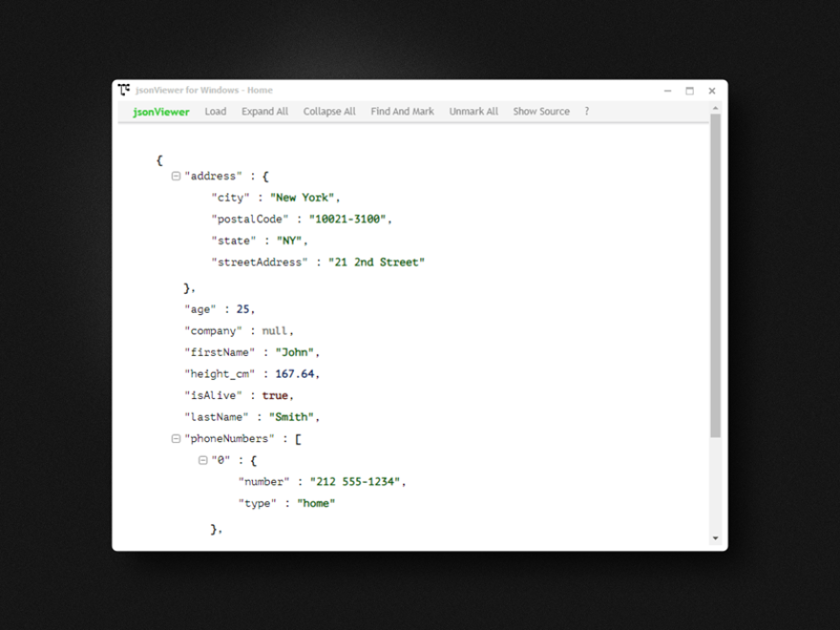The image size is (840, 630).
Task: Maximize the jsonViewer window
Action: click(x=689, y=91)
